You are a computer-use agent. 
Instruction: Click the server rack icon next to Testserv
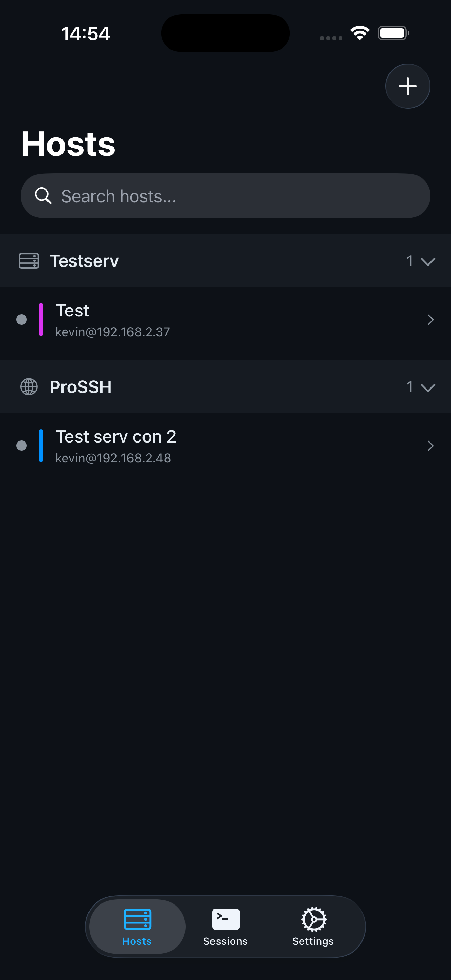(x=29, y=261)
